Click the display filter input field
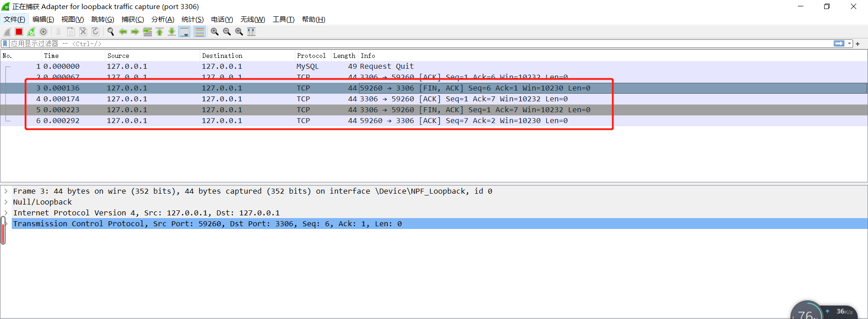 click(x=420, y=43)
